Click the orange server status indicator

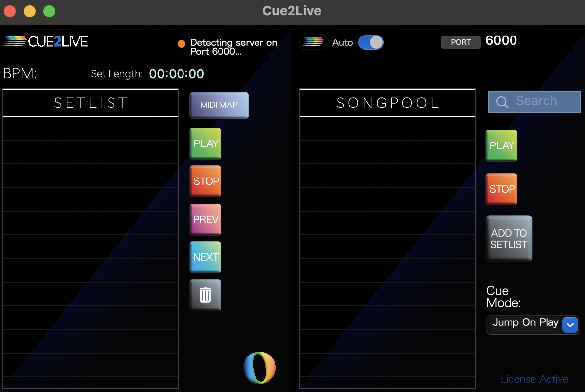(x=181, y=43)
